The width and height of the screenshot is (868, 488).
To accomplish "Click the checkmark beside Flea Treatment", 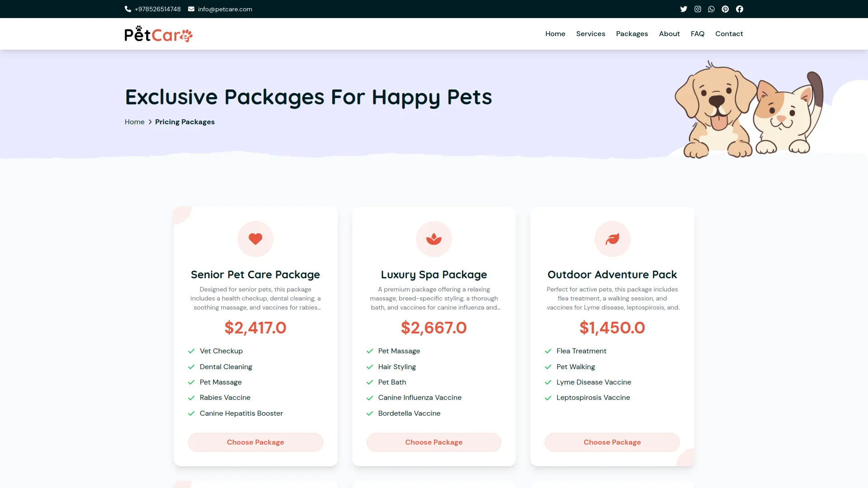I will (x=547, y=351).
